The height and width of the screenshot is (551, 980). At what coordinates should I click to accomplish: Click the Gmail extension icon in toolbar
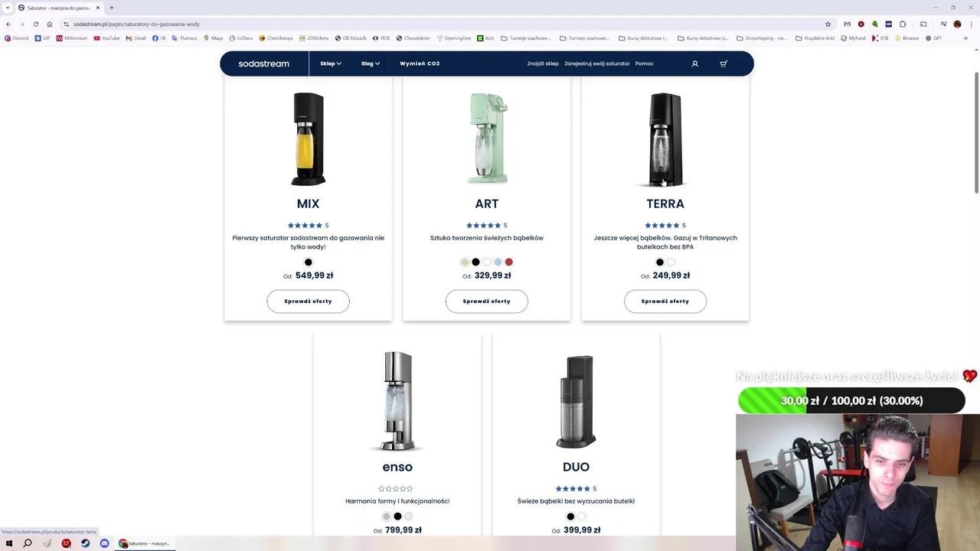coord(847,24)
